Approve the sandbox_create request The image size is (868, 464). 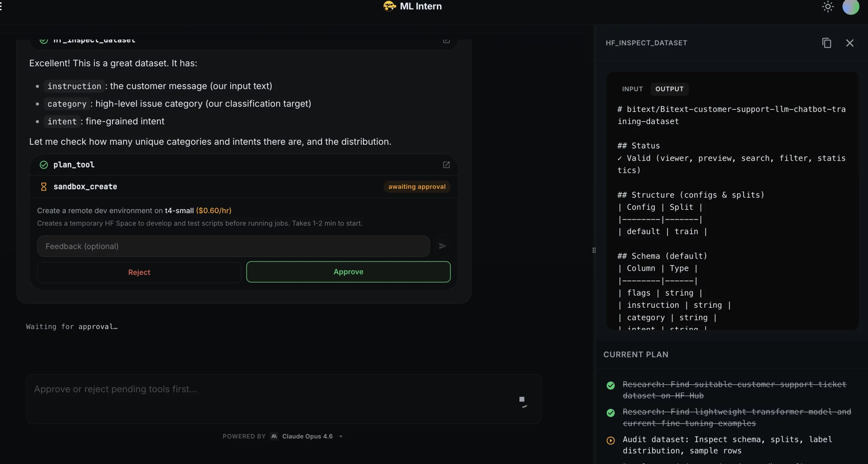(x=348, y=272)
